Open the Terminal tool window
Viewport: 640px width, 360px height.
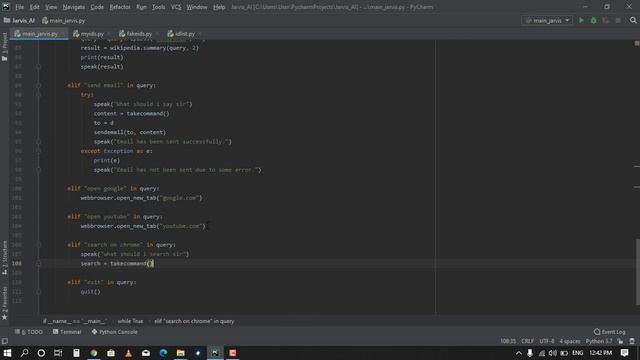(x=67, y=332)
